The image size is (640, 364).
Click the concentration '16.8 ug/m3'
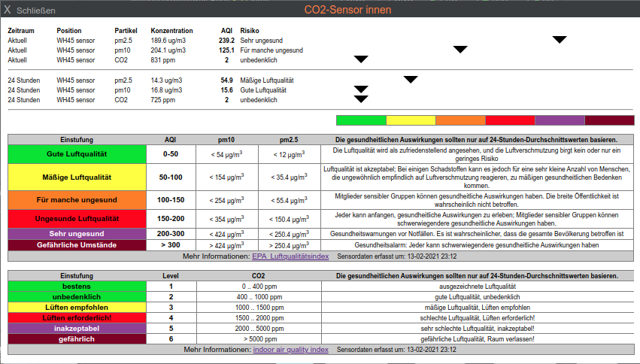pyautogui.click(x=166, y=90)
